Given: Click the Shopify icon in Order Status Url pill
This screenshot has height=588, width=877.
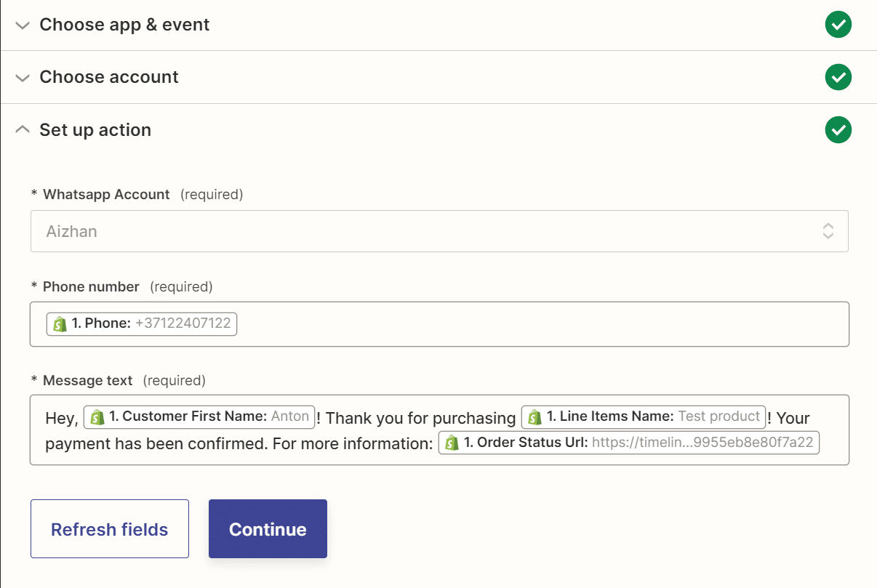Looking at the screenshot, I should [x=451, y=443].
